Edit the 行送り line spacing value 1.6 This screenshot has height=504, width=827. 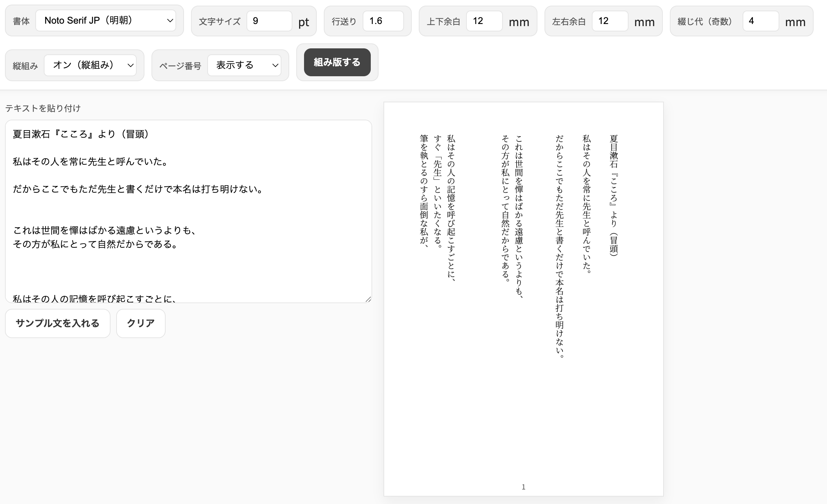[x=383, y=21]
